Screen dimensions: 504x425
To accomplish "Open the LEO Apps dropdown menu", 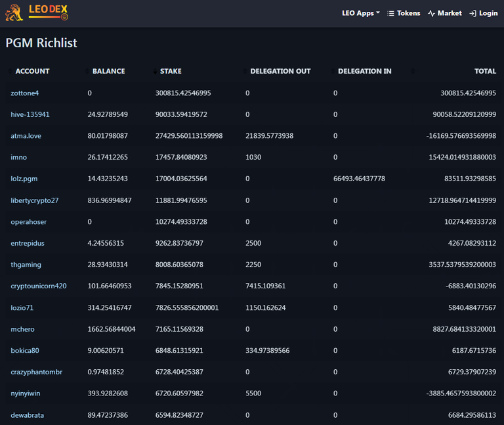I will (x=361, y=13).
